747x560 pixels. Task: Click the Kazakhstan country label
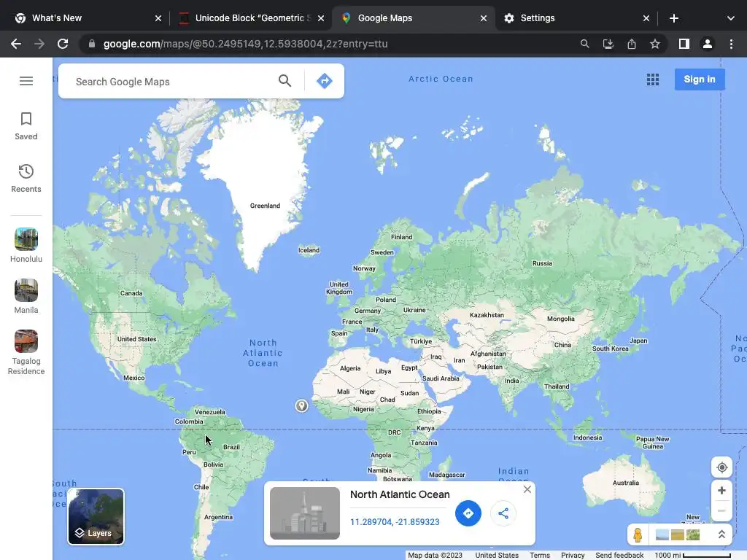[487, 315]
